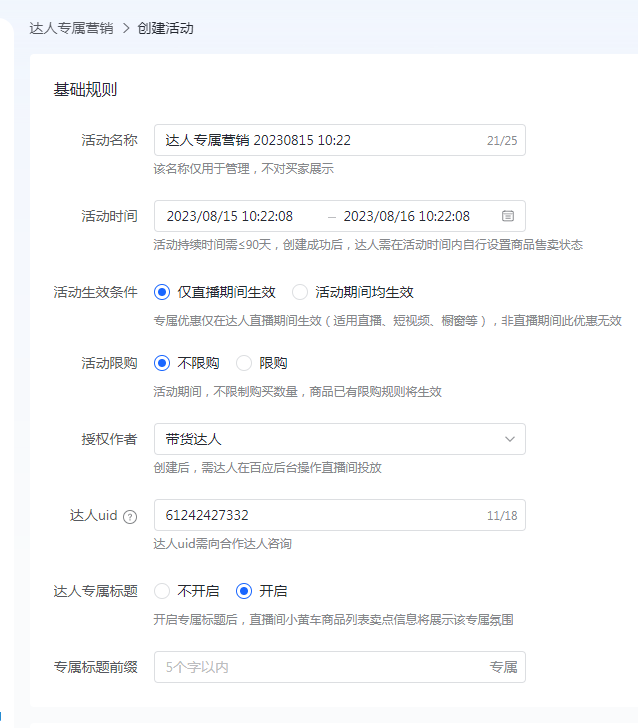
Task: Choose 不限购 for activity purchase limit
Action: 162,363
